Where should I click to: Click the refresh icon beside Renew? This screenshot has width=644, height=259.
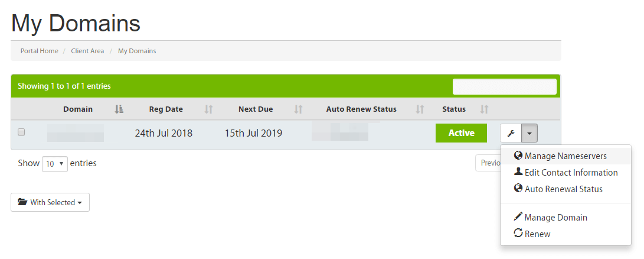[518, 234]
